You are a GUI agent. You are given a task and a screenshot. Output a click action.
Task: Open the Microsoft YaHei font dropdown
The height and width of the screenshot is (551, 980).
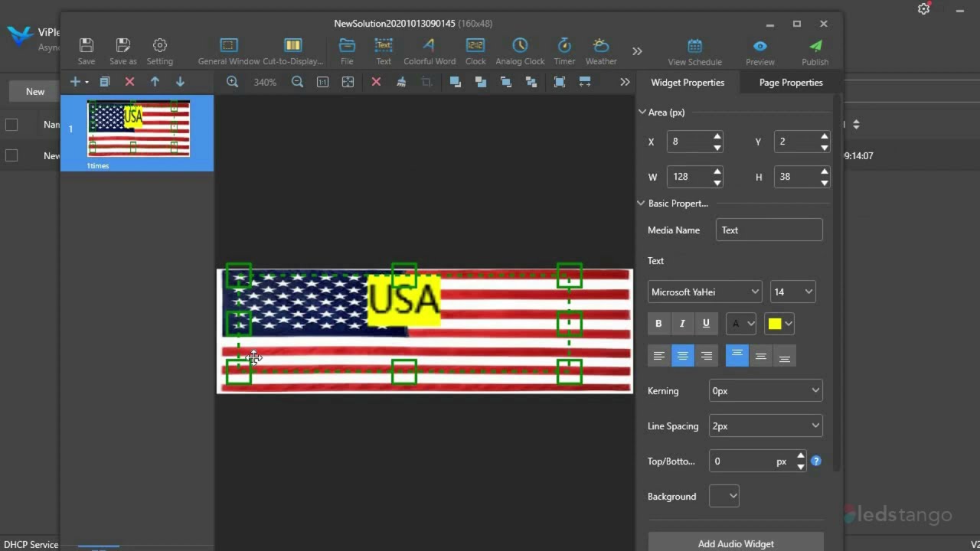[704, 292]
